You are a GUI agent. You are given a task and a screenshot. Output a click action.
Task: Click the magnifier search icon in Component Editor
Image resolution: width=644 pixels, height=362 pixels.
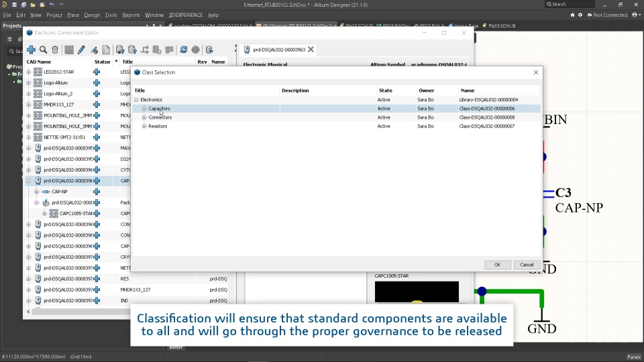coord(43,50)
